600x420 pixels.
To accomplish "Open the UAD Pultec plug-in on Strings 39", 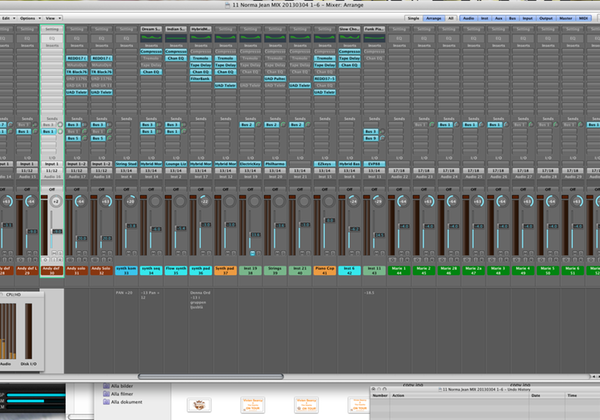I will pos(275,78).
